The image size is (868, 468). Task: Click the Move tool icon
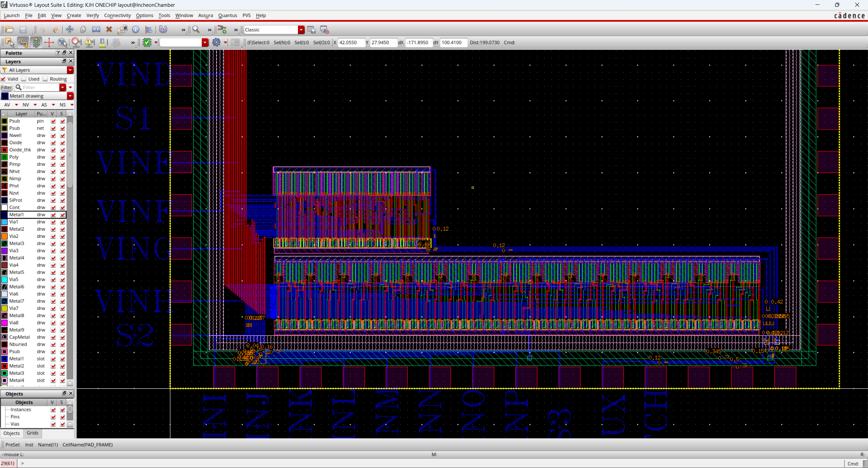point(70,30)
